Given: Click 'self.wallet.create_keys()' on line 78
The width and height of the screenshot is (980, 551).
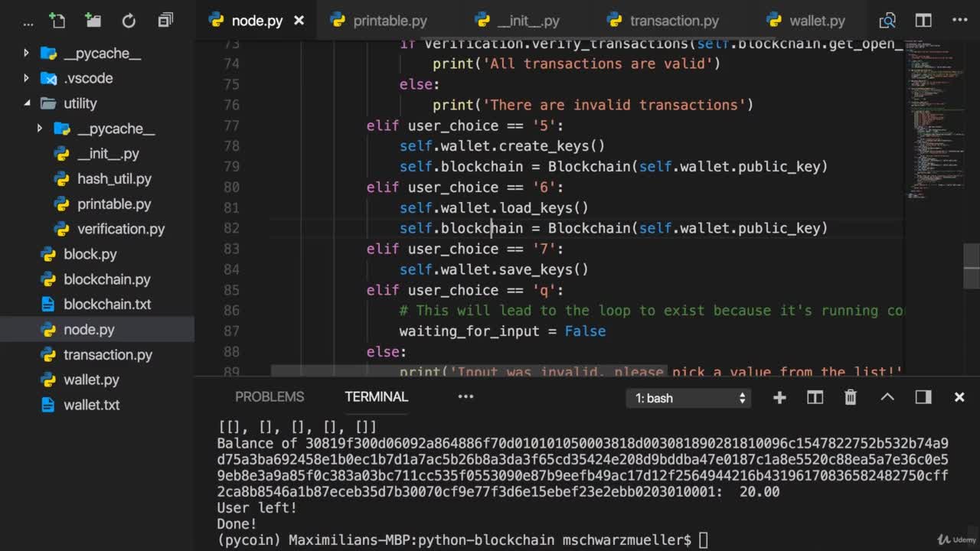Looking at the screenshot, I should (x=502, y=146).
